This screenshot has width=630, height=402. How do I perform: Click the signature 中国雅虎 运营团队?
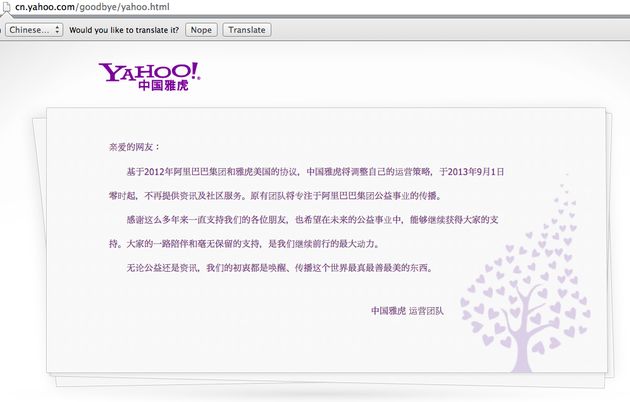coord(407,310)
